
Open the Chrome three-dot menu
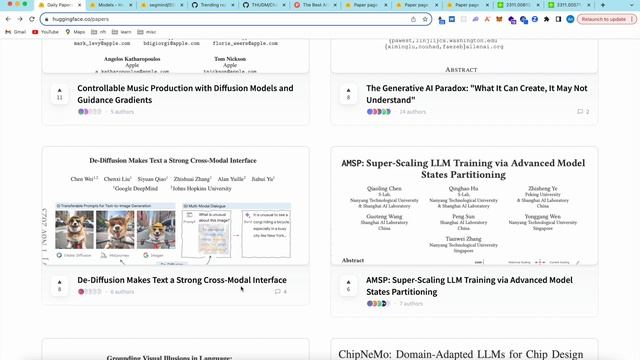(632, 19)
